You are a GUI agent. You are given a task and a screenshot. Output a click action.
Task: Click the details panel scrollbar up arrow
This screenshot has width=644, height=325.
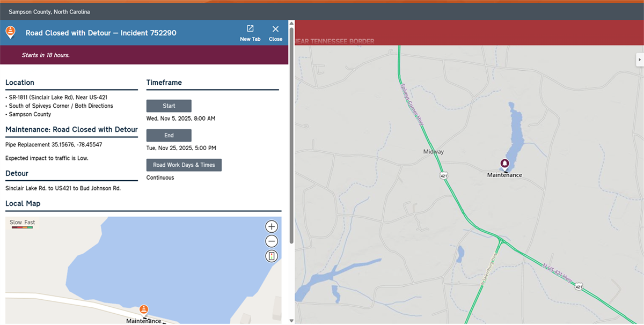291,24
